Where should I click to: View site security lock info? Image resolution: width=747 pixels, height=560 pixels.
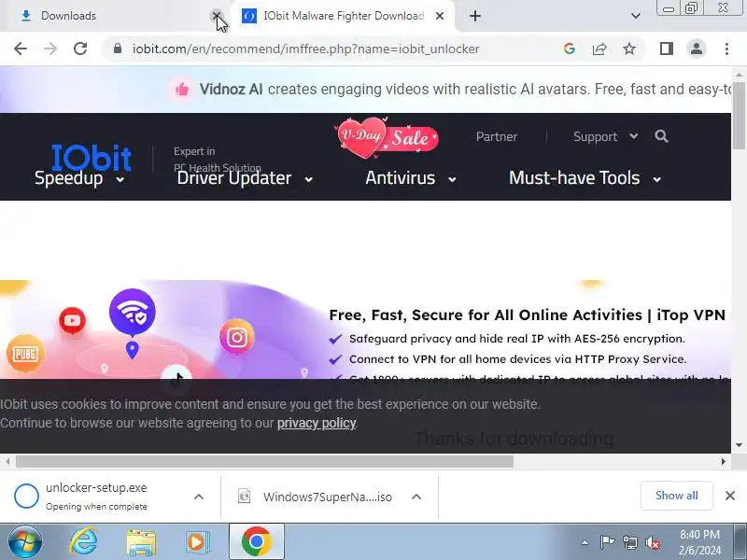click(118, 49)
